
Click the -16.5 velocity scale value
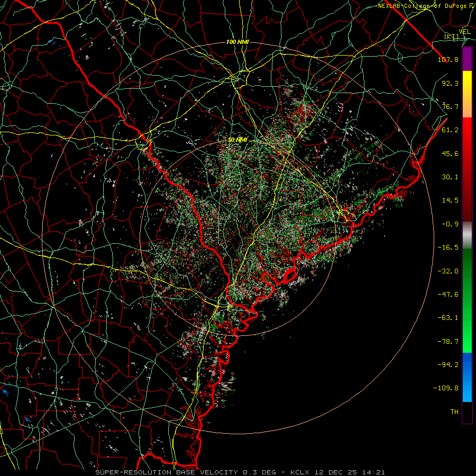tap(448, 248)
